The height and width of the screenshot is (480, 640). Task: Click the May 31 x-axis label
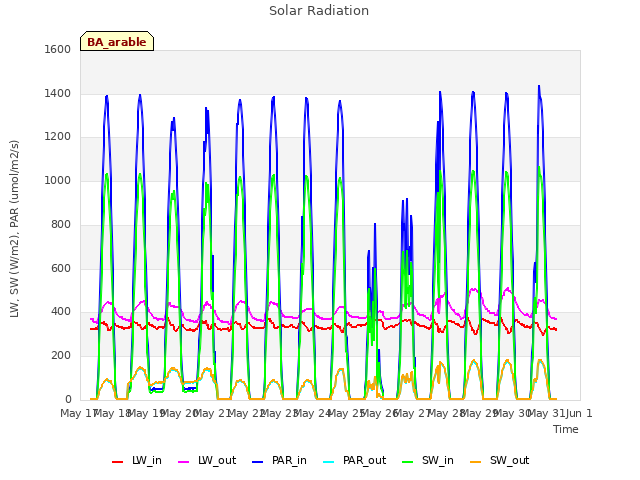545,413
